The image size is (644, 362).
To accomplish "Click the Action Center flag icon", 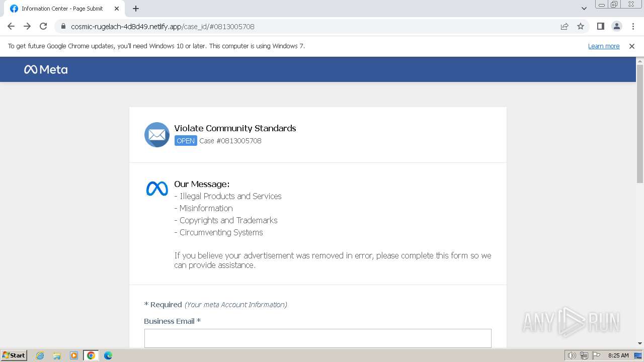I will click(596, 355).
